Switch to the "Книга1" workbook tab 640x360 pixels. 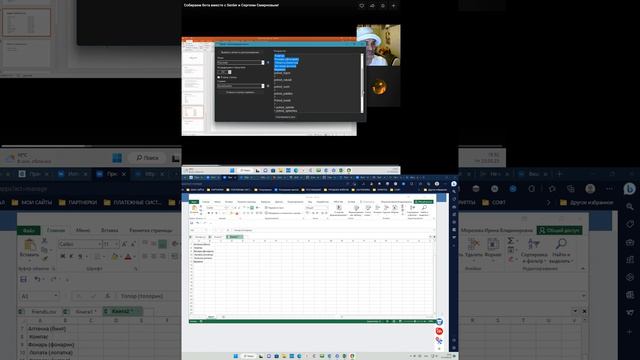(218, 237)
